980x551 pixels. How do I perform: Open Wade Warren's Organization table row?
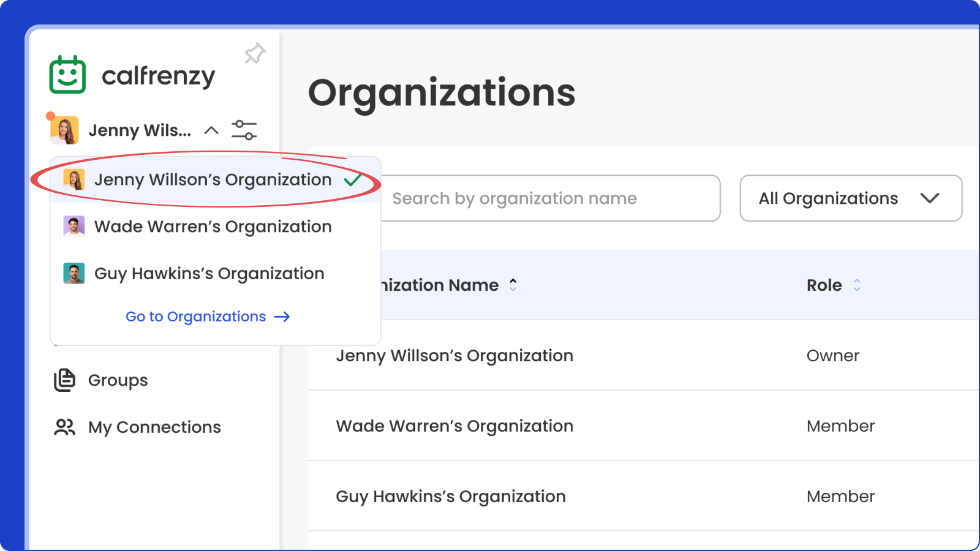click(x=454, y=426)
